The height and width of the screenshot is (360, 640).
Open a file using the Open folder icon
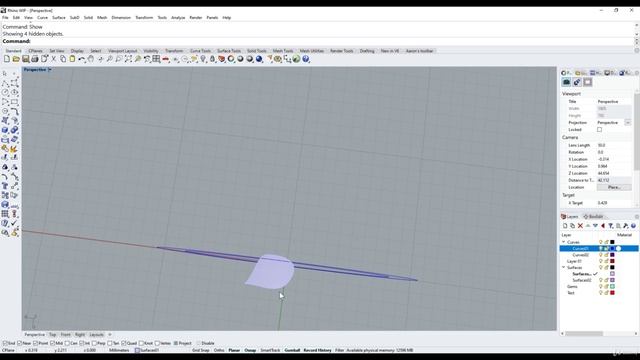pyautogui.click(x=16, y=59)
